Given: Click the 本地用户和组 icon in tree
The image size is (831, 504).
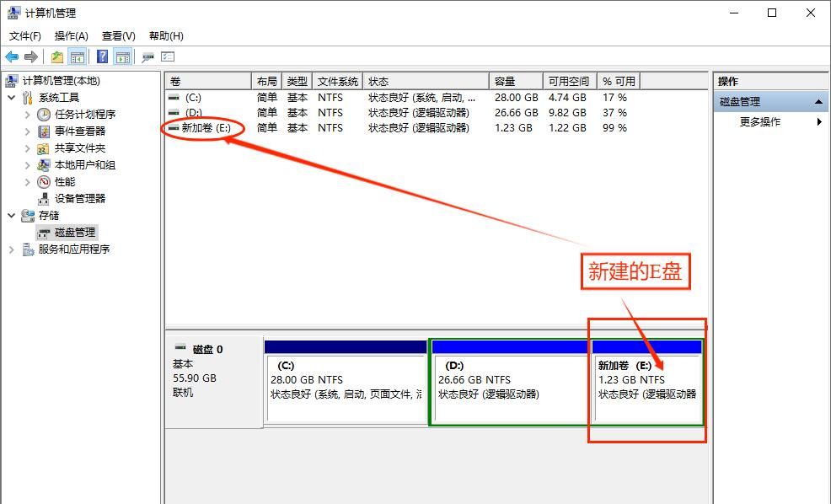Looking at the screenshot, I should pos(44,165).
